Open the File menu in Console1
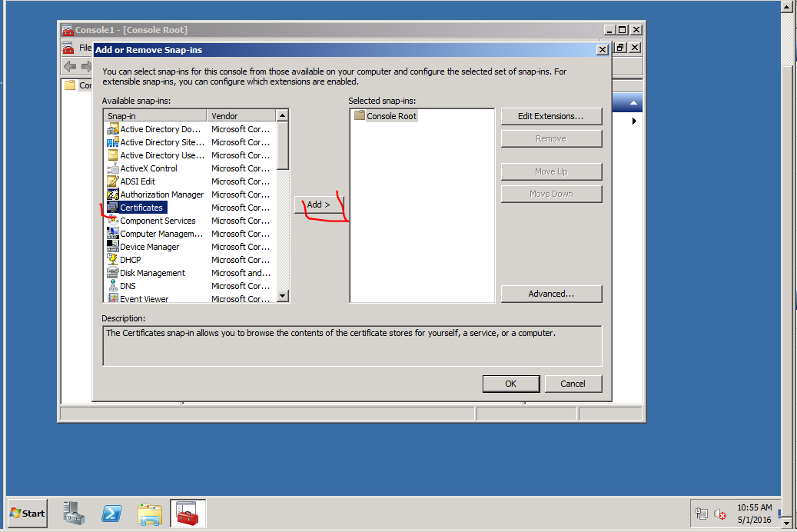Viewport: 797px width, 532px height. click(x=85, y=48)
